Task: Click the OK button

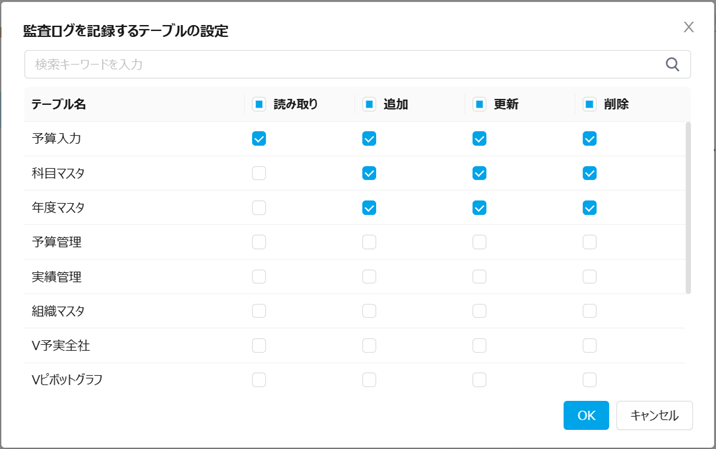Action: [586, 415]
